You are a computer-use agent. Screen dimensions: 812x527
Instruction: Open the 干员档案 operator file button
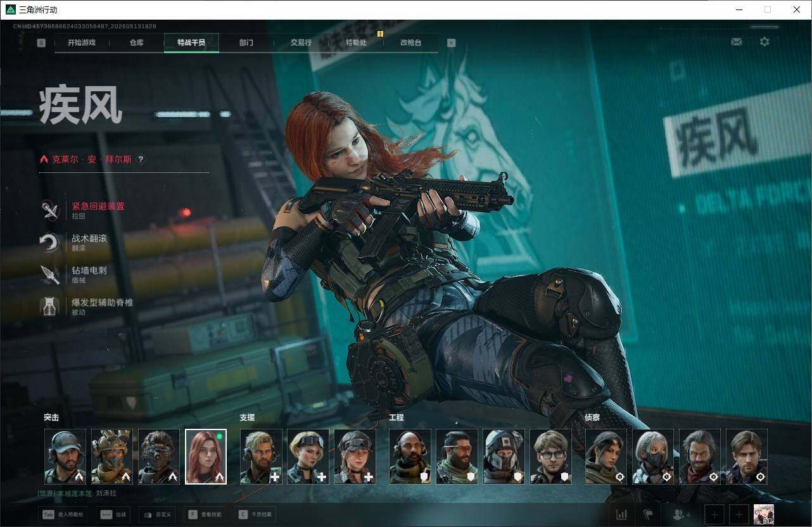click(255, 514)
